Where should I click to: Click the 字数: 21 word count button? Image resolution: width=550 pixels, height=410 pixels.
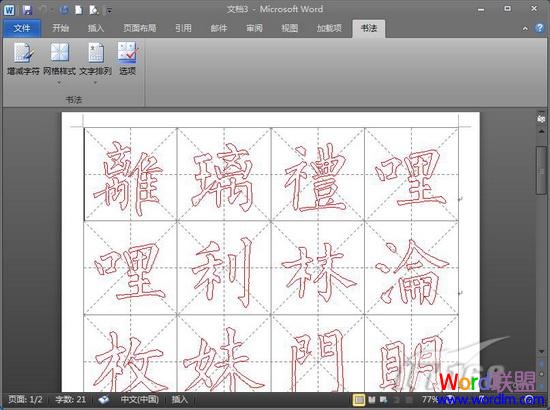click(x=71, y=399)
